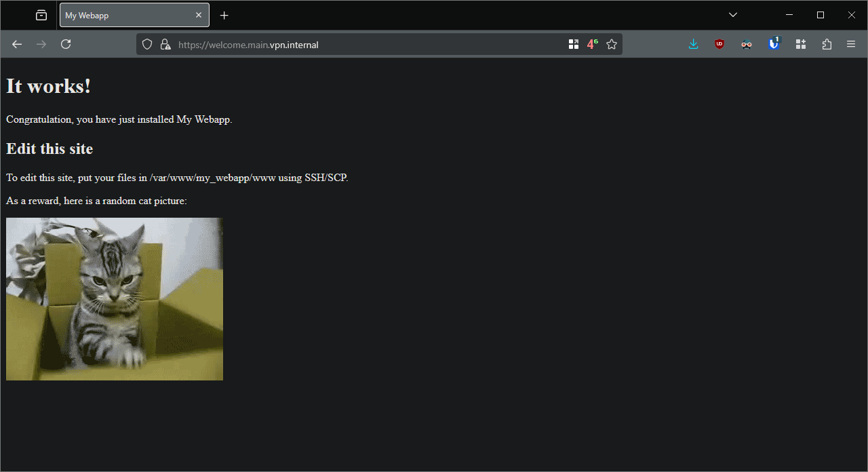Reload the current page
This screenshot has height=472, width=868.
tap(66, 44)
